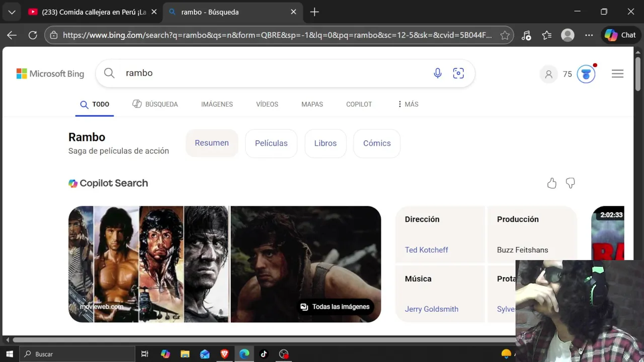Open Edge settings and more menu
The image size is (644, 362).
pyautogui.click(x=589, y=35)
